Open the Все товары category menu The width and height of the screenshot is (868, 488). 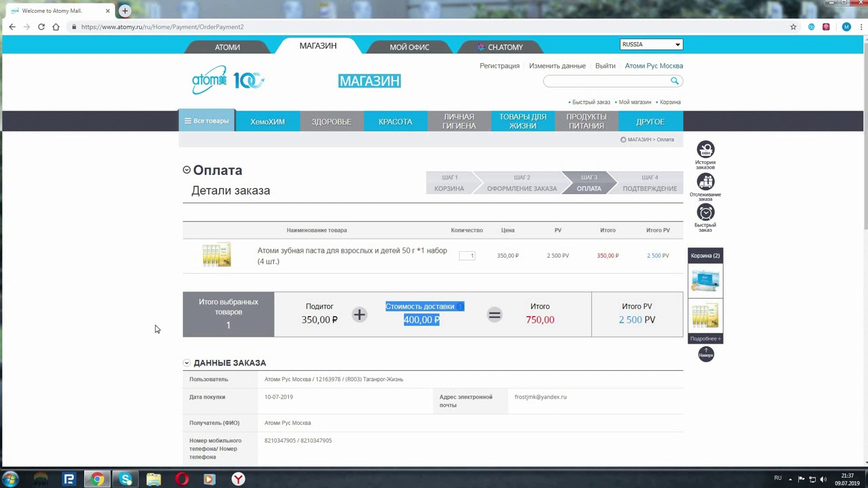click(207, 121)
